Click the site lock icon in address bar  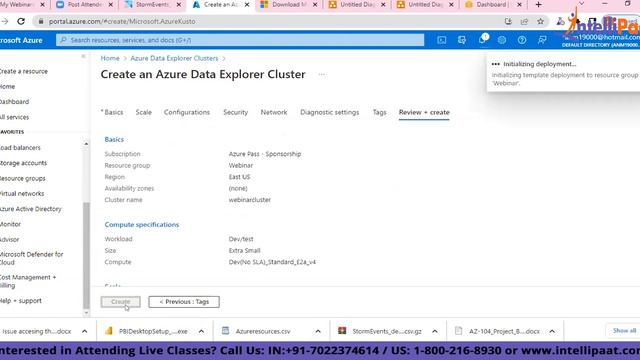41,21
